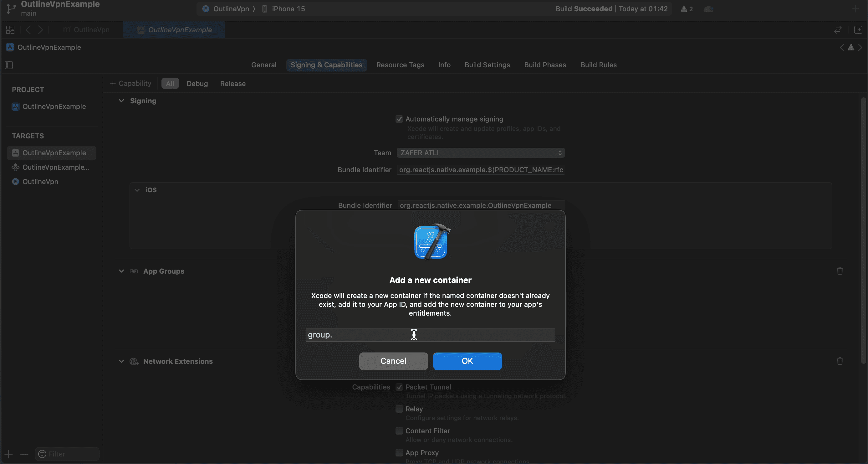The width and height of the screenshot is (868, 464).
Task: Open the Build Rules tab
Action: [599, 65]
